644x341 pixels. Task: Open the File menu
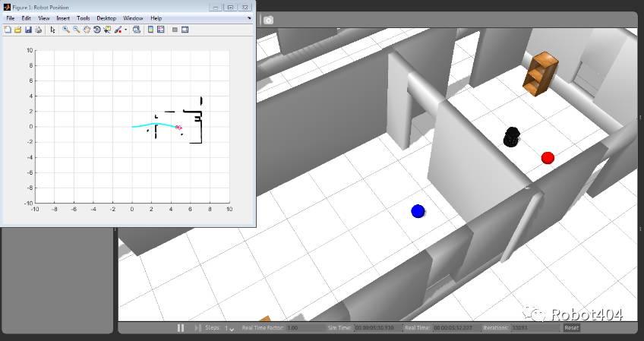pos(11,18)
